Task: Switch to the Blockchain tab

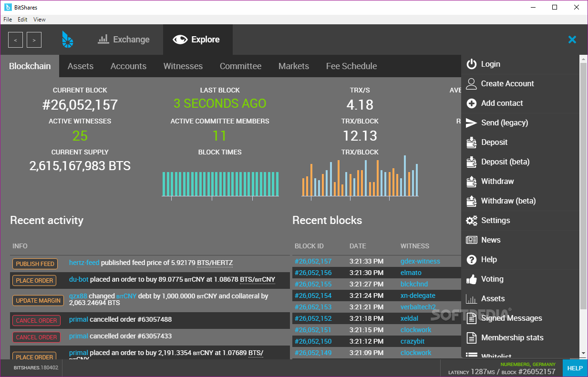Action: [30, 66]
